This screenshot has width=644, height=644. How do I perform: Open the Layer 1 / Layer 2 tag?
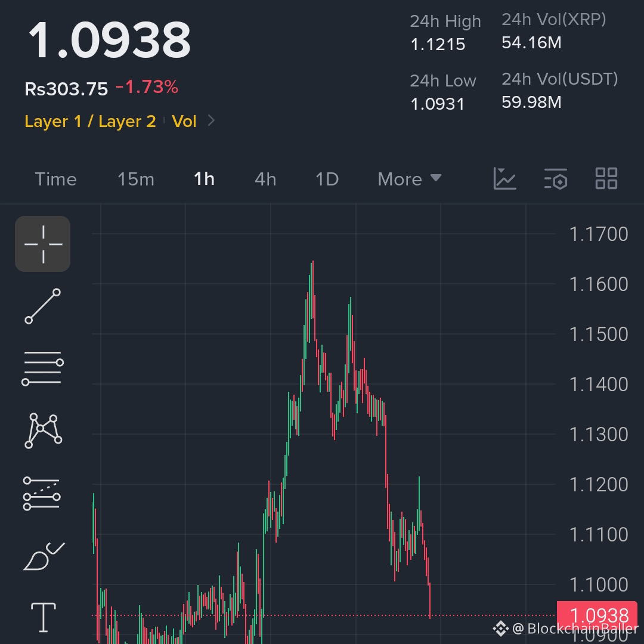coord(91,121)
